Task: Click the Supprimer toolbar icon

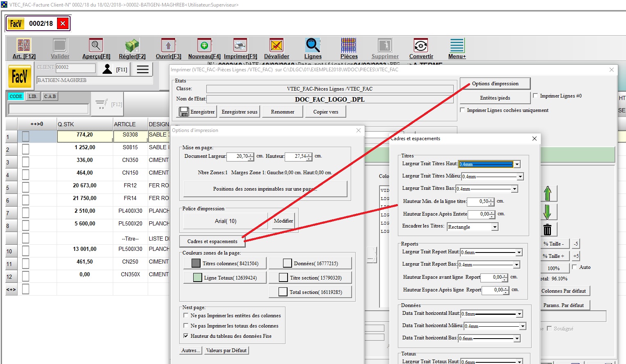Action: click(385, 45)
